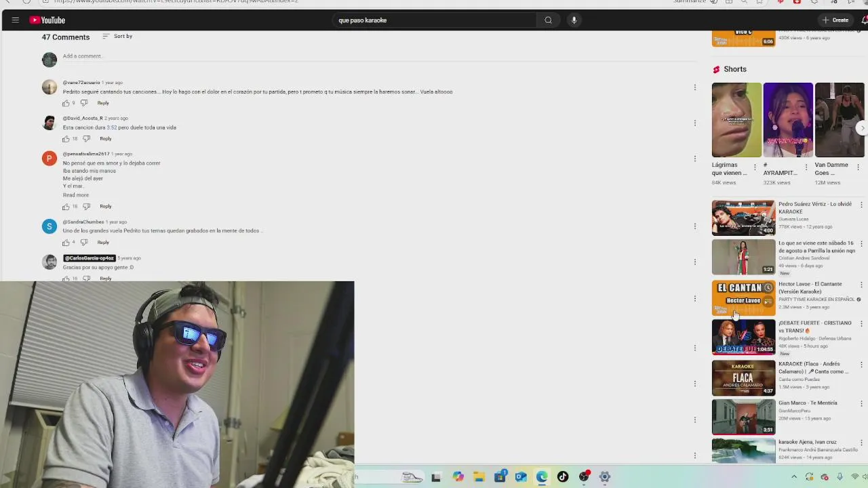Open Outlook from the taskbar
Screen dimensions: 868x488
pyautogui.click(x=521, y=477)
